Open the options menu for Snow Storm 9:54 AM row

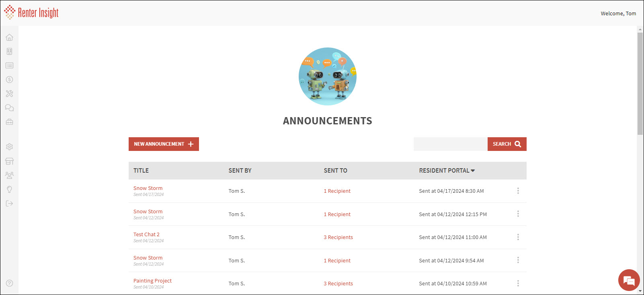[518, 260]
